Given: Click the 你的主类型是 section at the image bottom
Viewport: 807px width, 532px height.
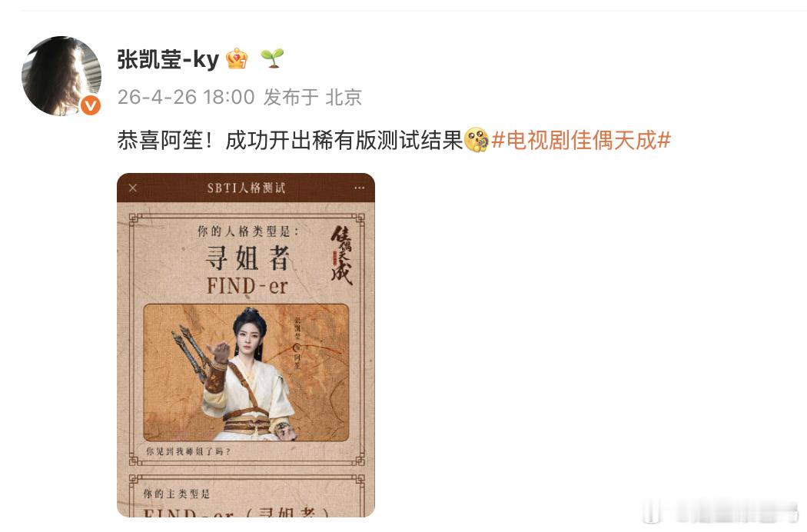Looking at the screenshot, I should pyautogui.click(x=177, y=494).
